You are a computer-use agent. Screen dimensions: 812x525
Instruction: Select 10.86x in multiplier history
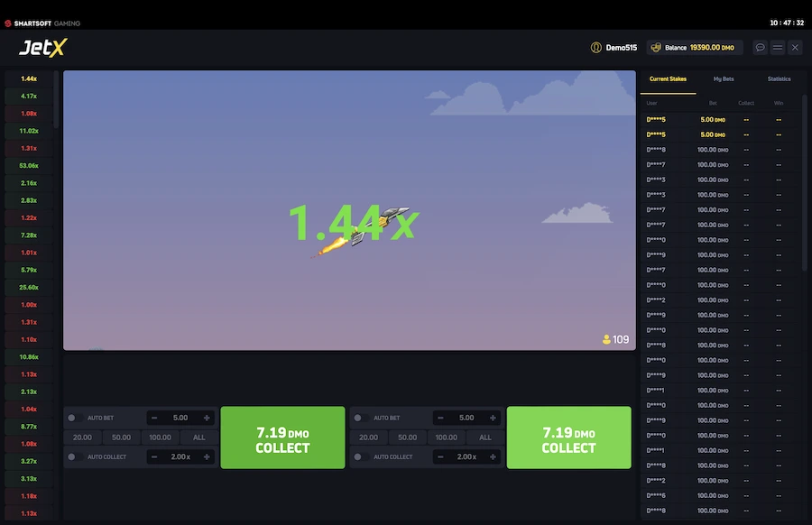29,357
